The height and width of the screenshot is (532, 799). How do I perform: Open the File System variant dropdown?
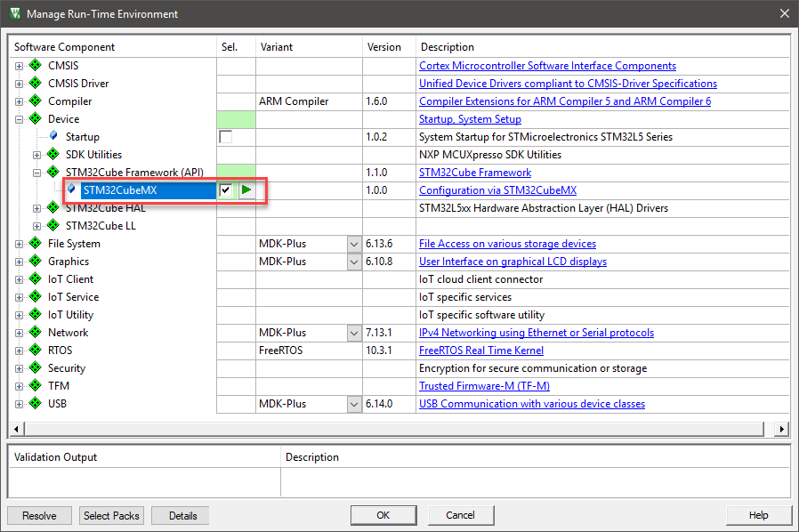pos(354,244)
